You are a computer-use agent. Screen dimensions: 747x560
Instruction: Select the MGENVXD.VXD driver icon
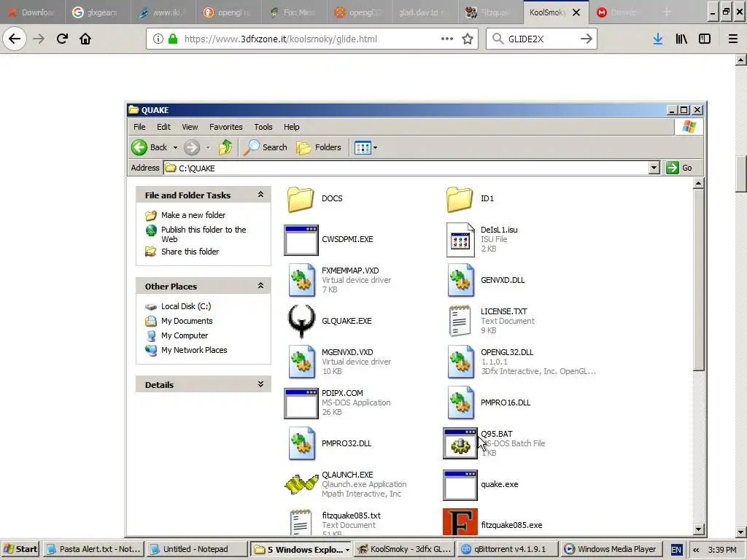pos(301,362)
